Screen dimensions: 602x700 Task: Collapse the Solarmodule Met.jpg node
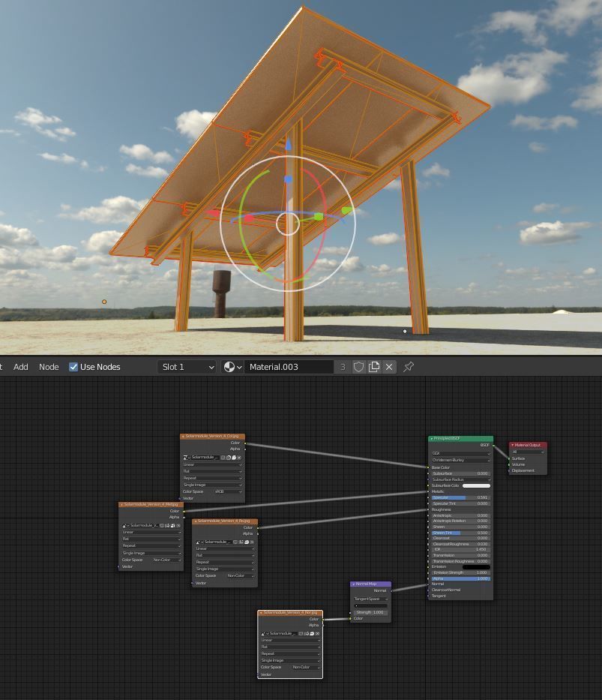tap(121, 504)
